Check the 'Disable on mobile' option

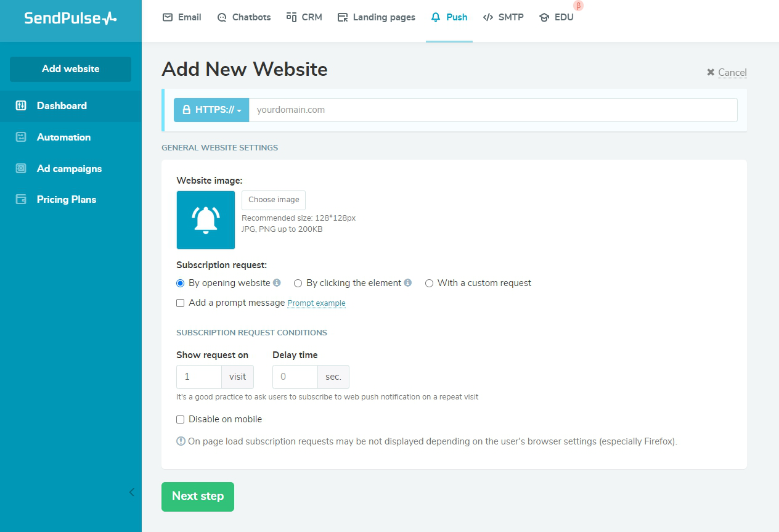tap(180, 419)
